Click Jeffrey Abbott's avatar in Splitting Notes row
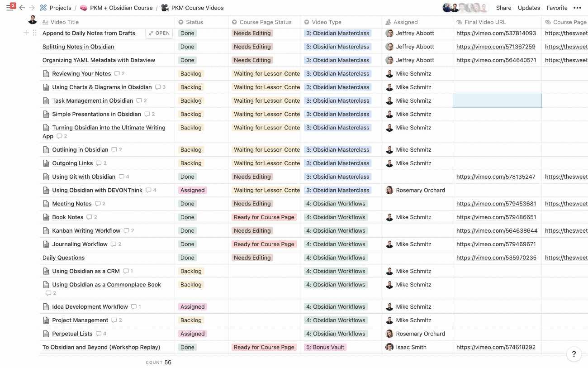Image resolution: width=588 pixels, height=368 pixels. [x=389, y=47]
